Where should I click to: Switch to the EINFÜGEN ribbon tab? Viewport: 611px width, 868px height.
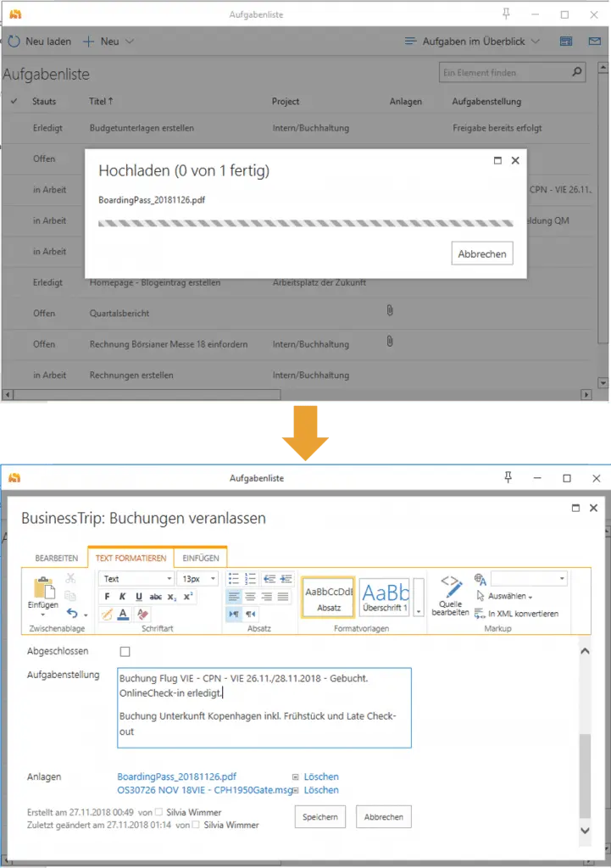coord(201,558)
